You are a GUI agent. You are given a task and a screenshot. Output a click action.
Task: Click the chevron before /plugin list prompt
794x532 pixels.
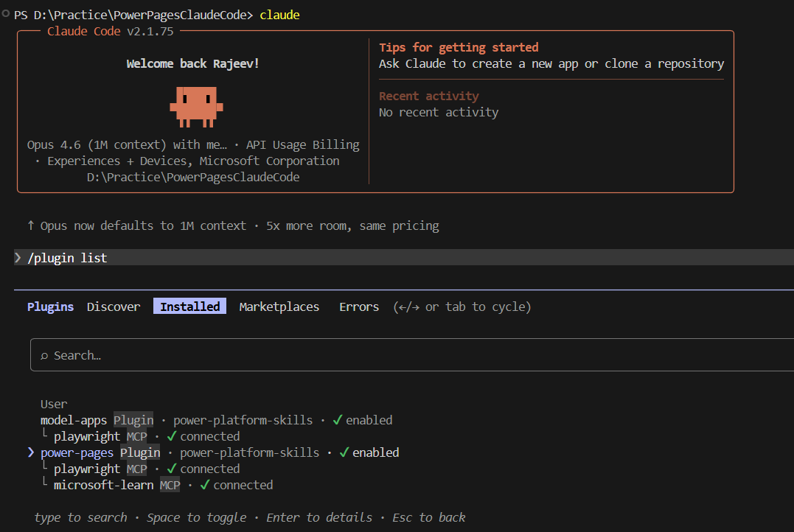pyautogui.click(x=18, y=258)
